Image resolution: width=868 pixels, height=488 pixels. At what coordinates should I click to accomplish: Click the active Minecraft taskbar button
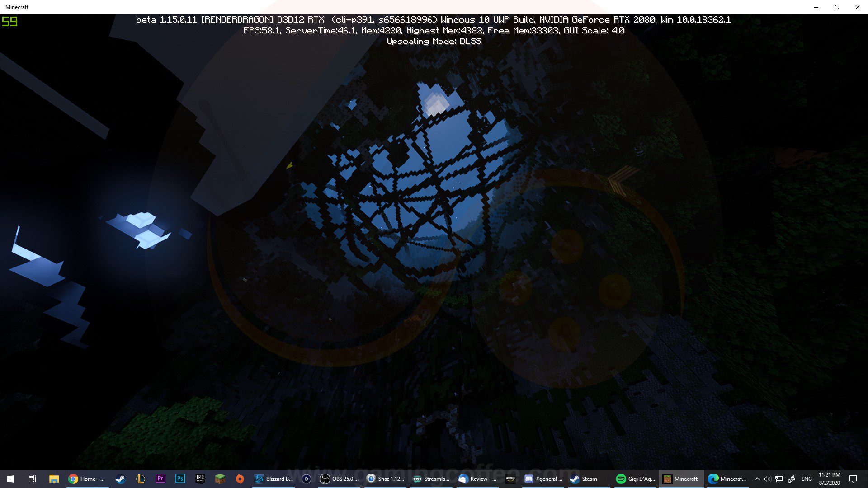681,479
